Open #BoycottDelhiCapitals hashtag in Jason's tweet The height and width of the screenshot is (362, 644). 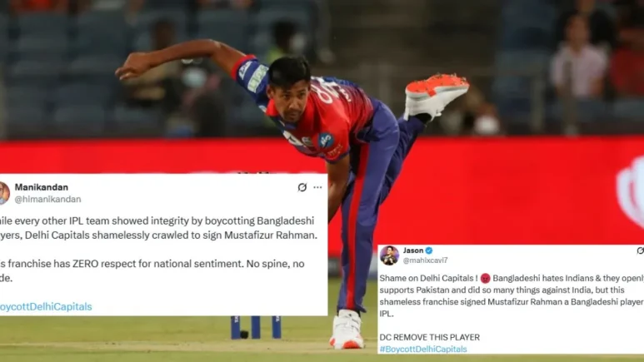coord(423,349)
